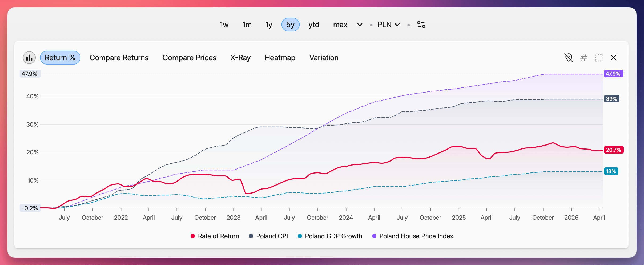Click the hash grid icon
Image resolution: width=644 pixels, height=265 pixels.
point(584,58)
